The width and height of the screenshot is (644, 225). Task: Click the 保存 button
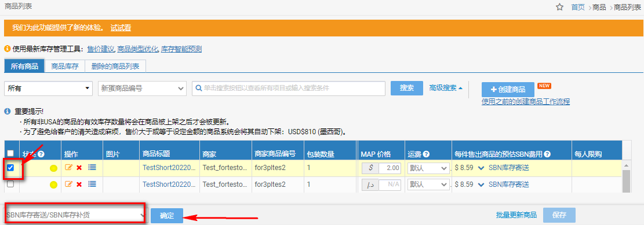click(x=559, y=215)
